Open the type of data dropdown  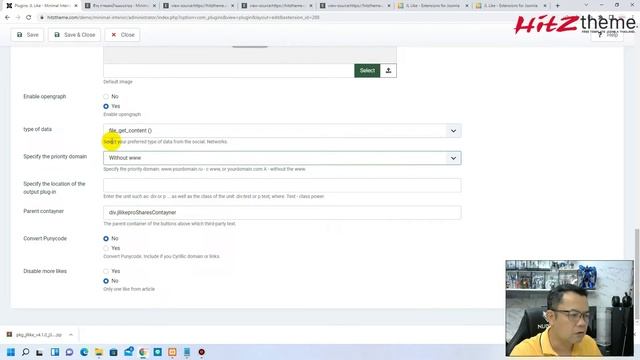(282, 131)
